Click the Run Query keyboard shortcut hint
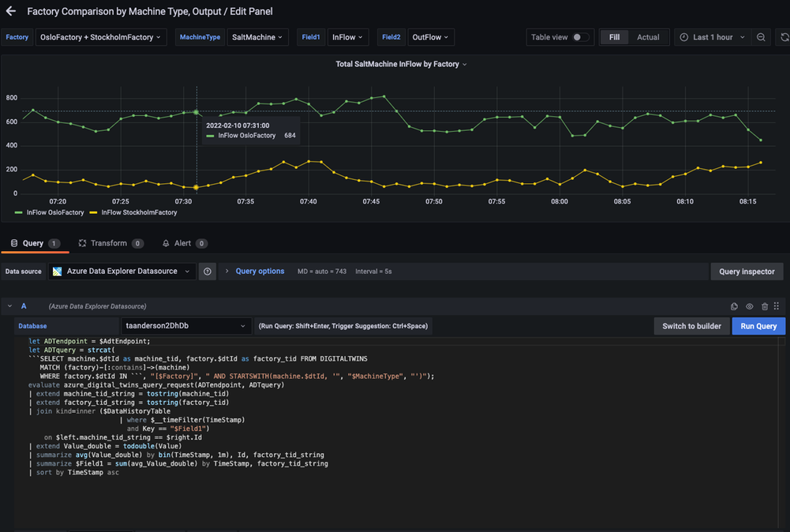Image resolution: width=790 pixels, height=532 pixels. pyautogui.click(x=343, y=326)
